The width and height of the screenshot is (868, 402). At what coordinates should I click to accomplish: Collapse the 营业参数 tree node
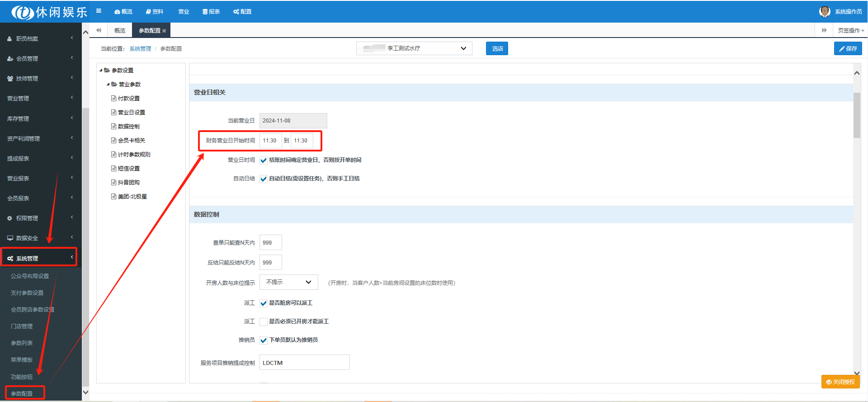pyautogui.click(x=108, y=84)
